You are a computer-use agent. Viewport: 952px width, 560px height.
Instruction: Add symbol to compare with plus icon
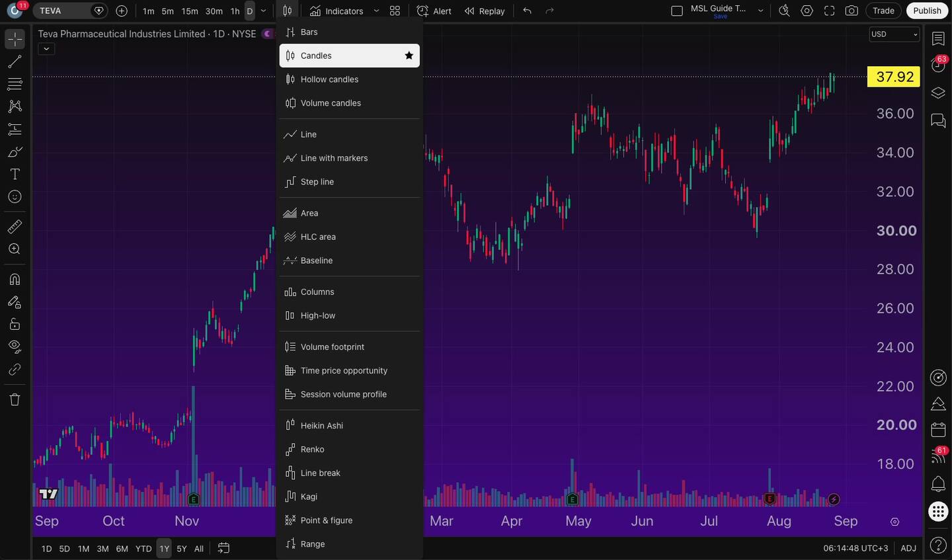click(122, 11)
